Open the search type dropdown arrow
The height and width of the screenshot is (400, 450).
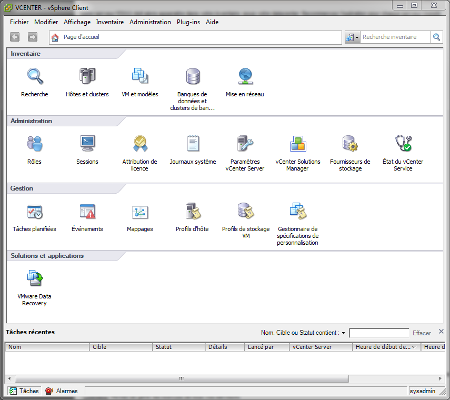357,37
